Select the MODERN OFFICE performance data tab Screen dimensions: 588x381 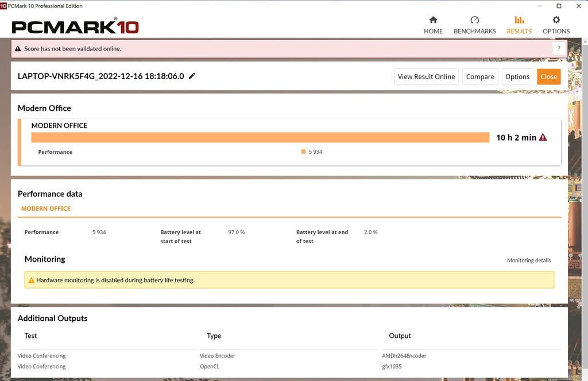[46, 209]
